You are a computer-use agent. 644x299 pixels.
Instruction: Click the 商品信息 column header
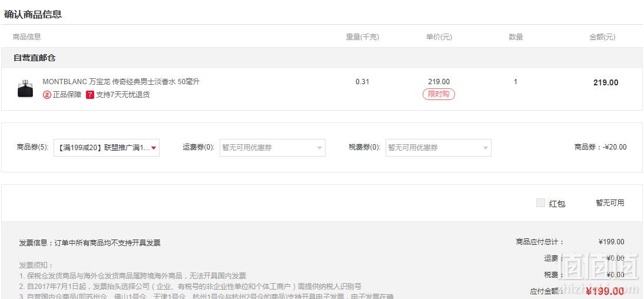coord(26,37)
